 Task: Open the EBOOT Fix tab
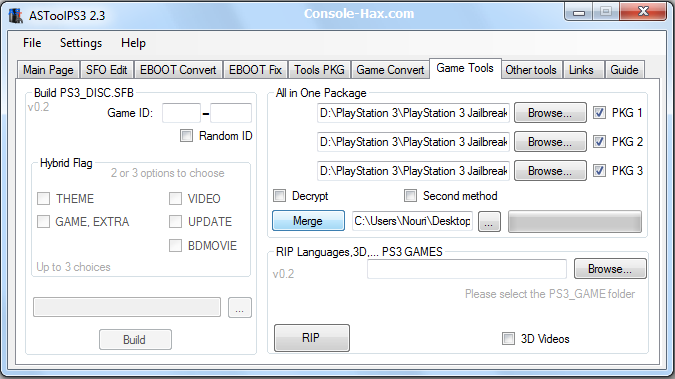tap(255, 70)
